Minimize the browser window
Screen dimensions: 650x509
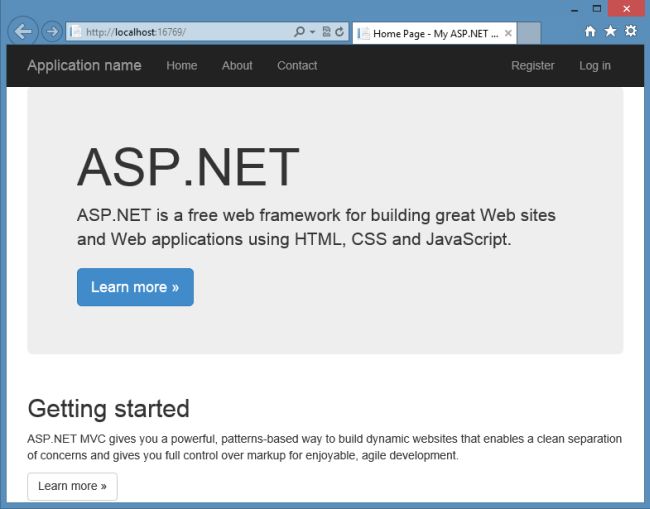point(574,10)
